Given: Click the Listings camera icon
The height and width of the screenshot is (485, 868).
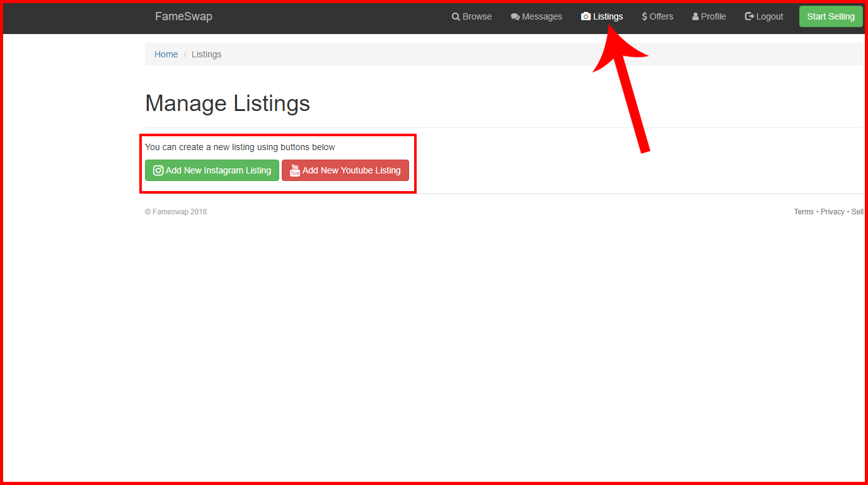Looking at the screenshot, I should pyautogui.click(x=586, y=16).
